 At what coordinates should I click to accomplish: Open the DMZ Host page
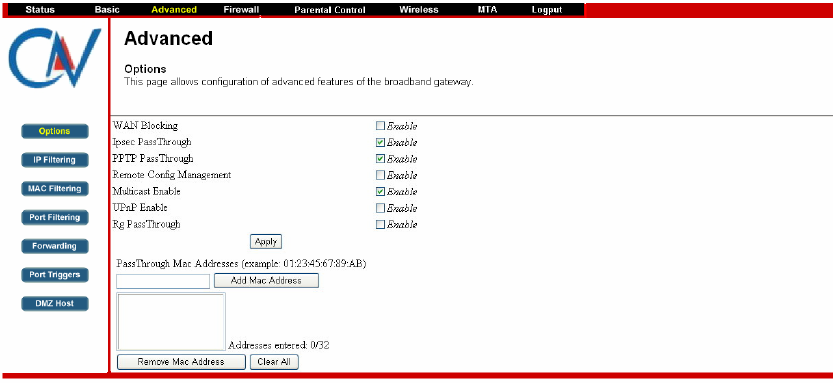55,303
